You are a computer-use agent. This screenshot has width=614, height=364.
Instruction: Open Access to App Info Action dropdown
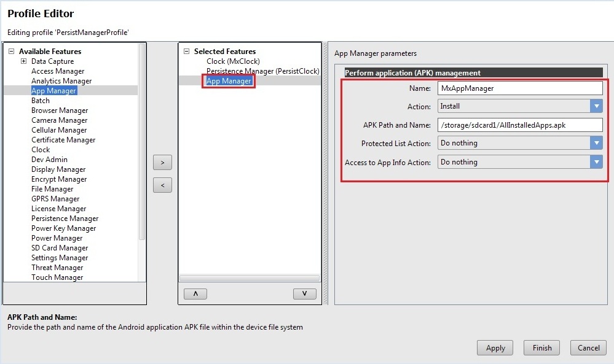pyautogui.click(x=596, y=162)
